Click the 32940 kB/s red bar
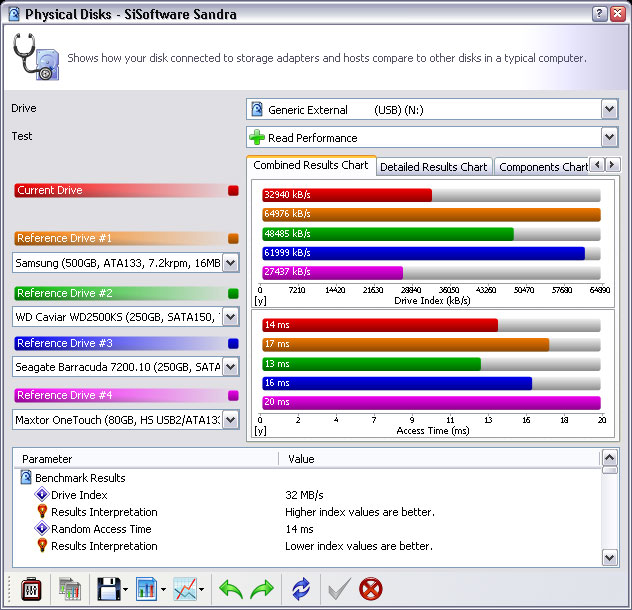 coord(347,195)
